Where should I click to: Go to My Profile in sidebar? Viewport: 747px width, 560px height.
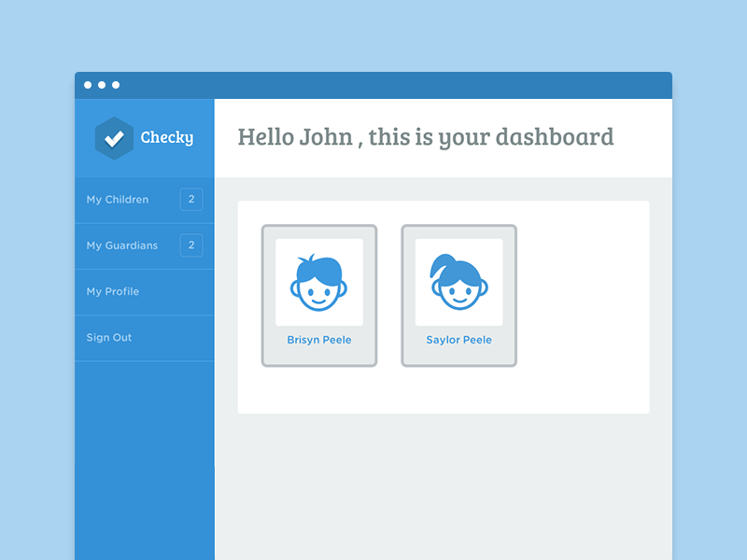[x=145, y=291]
